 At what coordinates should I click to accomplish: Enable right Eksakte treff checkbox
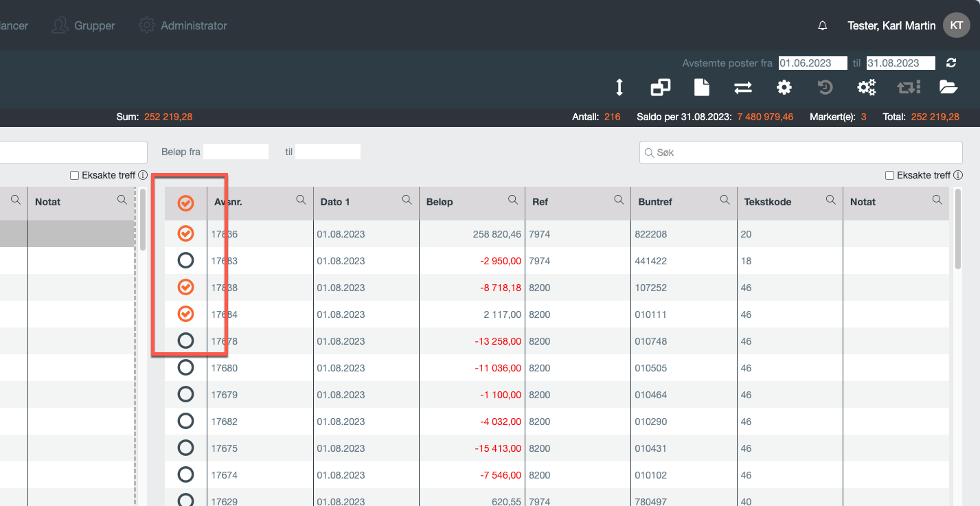pos(890,176)
